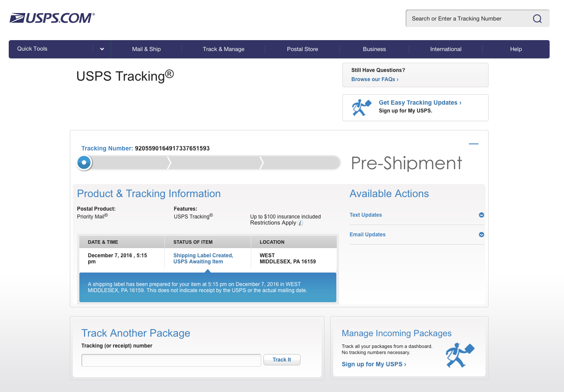Expand the Email Updates arrow
Viewport: 564px width, 392px height.
482,235
